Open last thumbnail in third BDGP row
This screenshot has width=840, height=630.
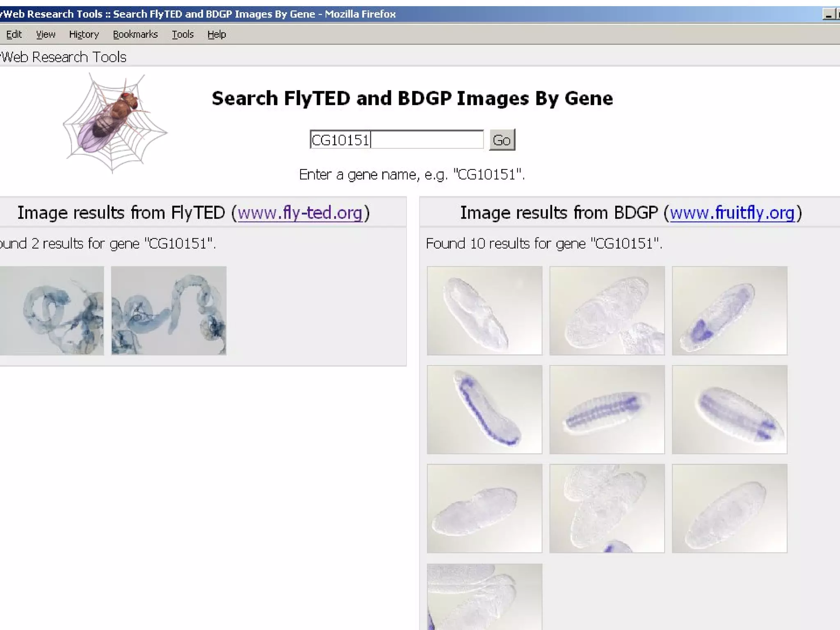pyautogui.click(x=730, y=508)
